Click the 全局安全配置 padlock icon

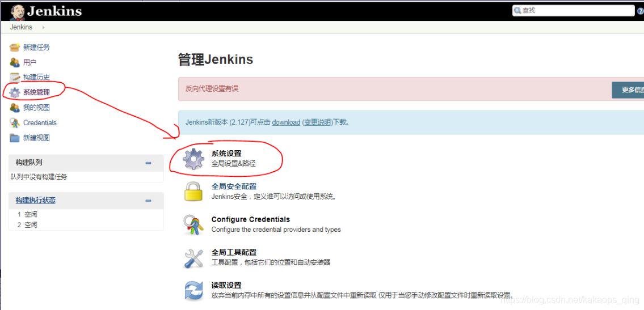tap(193, 192)
